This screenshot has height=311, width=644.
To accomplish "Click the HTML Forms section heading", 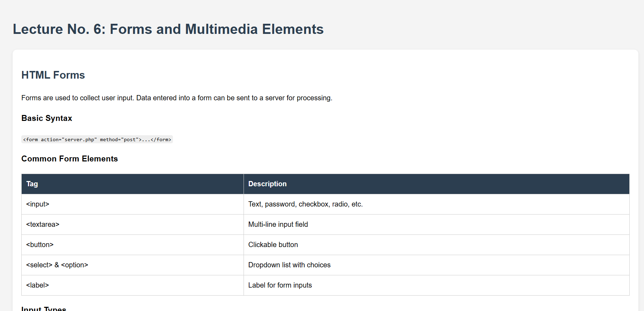I will pos(53,75).
